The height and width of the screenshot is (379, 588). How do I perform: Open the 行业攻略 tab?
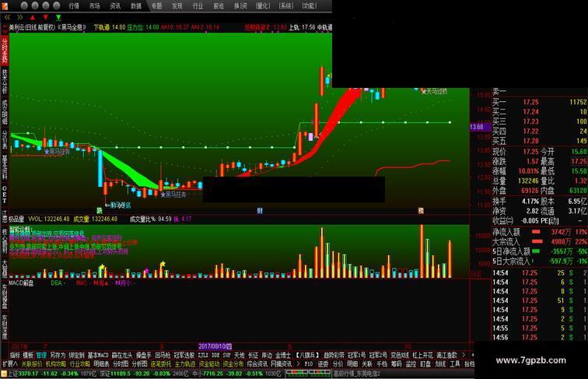tap(79, 364)
